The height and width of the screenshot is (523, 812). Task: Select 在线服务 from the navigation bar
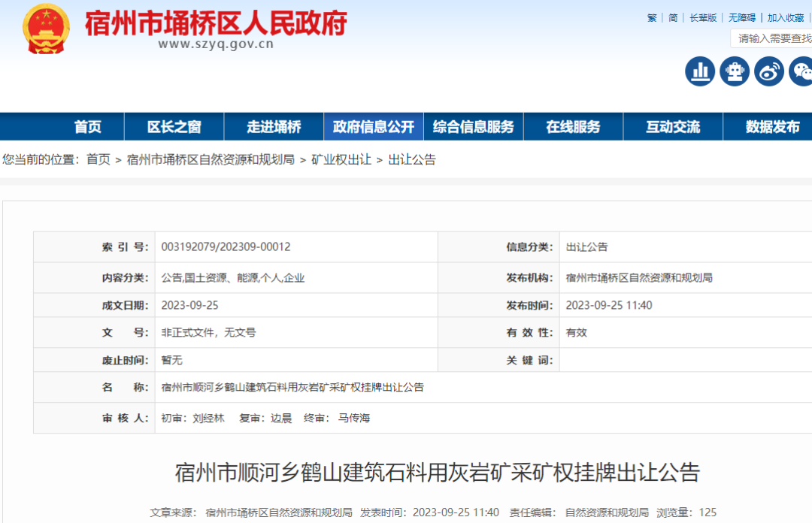point(573,127)
